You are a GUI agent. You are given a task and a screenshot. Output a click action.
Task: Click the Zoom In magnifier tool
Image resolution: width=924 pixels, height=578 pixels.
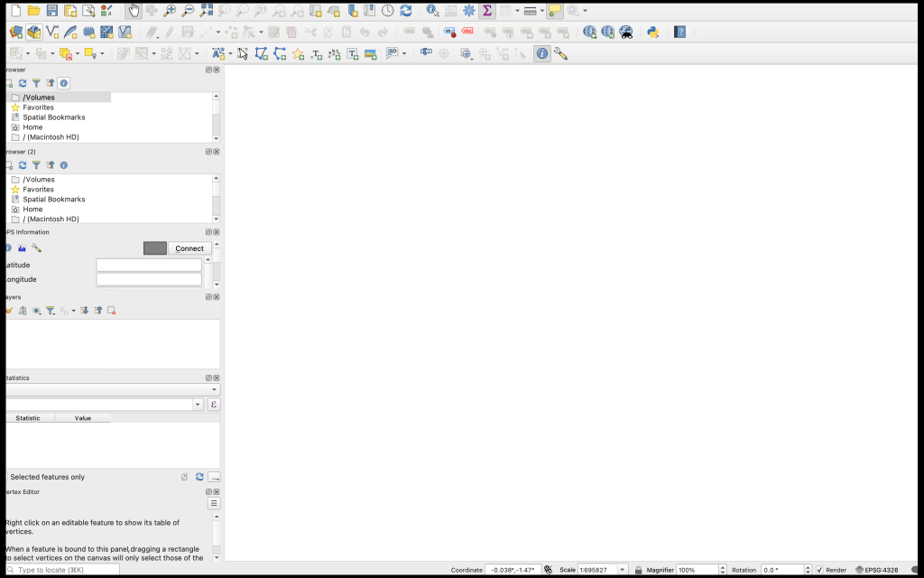[170, 11]
